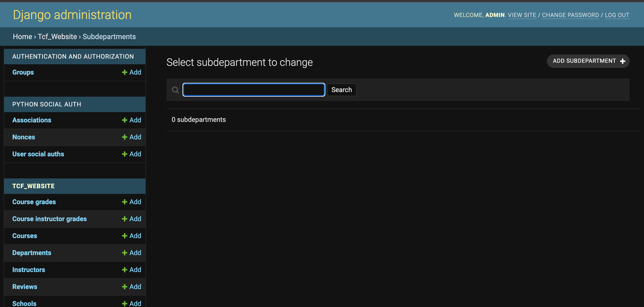Screen dimensions: 644x307
Task: Click the plus icon to add a Nonce
Action: coord(124,137)
